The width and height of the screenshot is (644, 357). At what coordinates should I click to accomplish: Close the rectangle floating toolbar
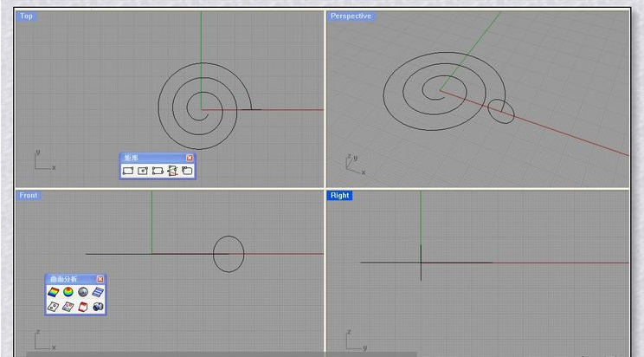click(x=190, y=158)
